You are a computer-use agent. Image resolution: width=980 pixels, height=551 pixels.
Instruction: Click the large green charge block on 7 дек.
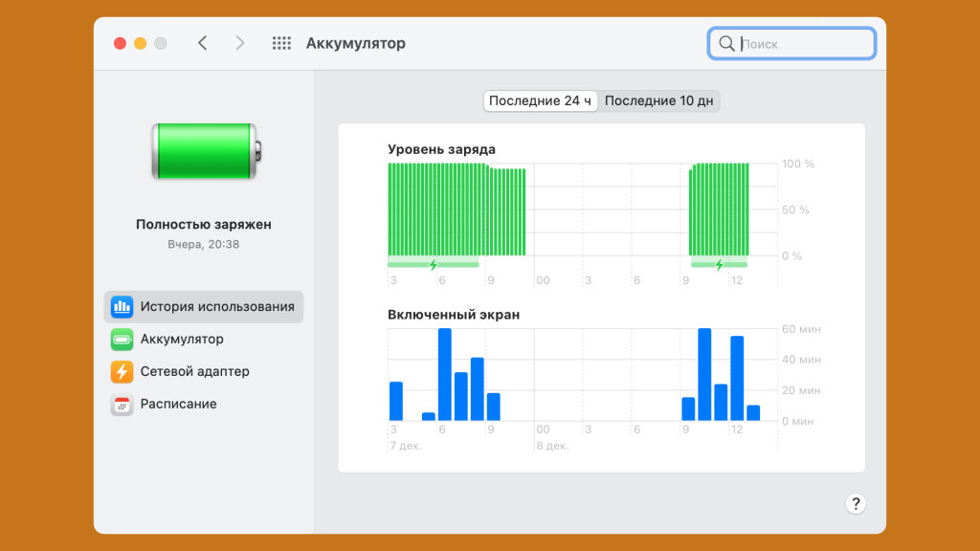point(457,209)
